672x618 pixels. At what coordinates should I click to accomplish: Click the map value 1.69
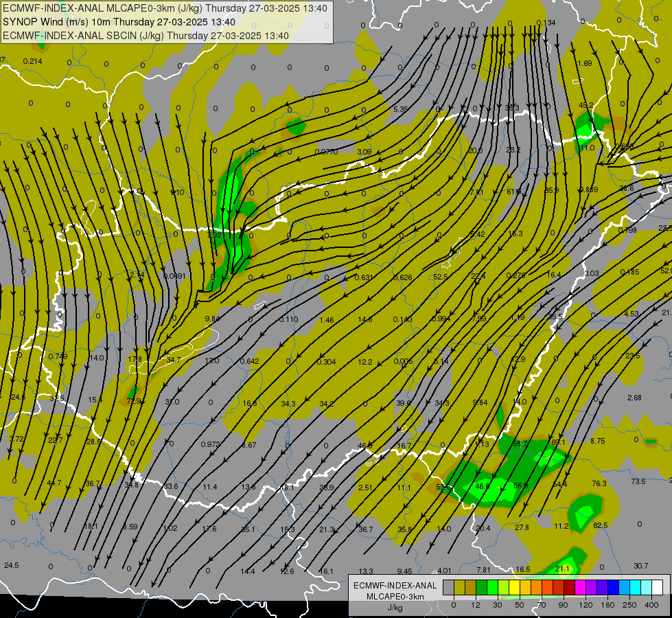tap(585, 63)
